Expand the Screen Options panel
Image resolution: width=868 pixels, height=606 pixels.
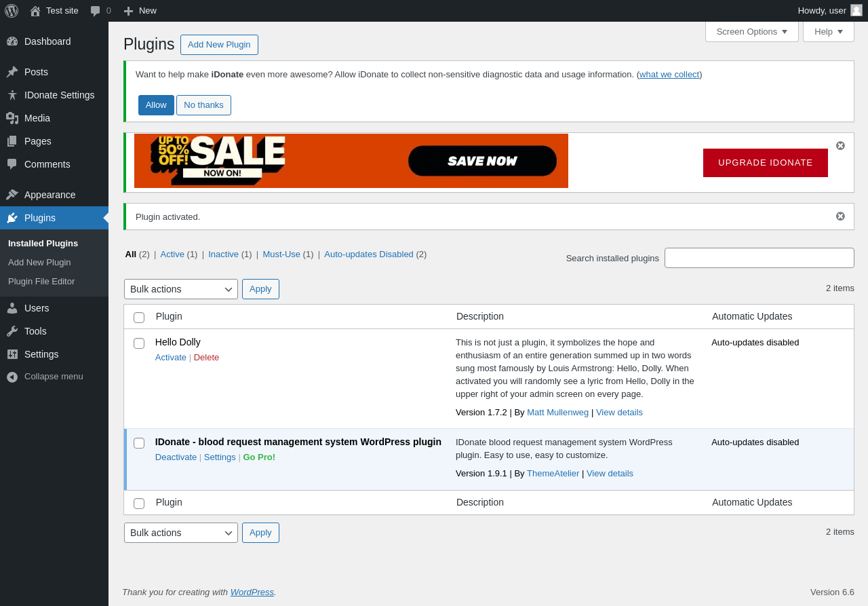pos(752,31)
